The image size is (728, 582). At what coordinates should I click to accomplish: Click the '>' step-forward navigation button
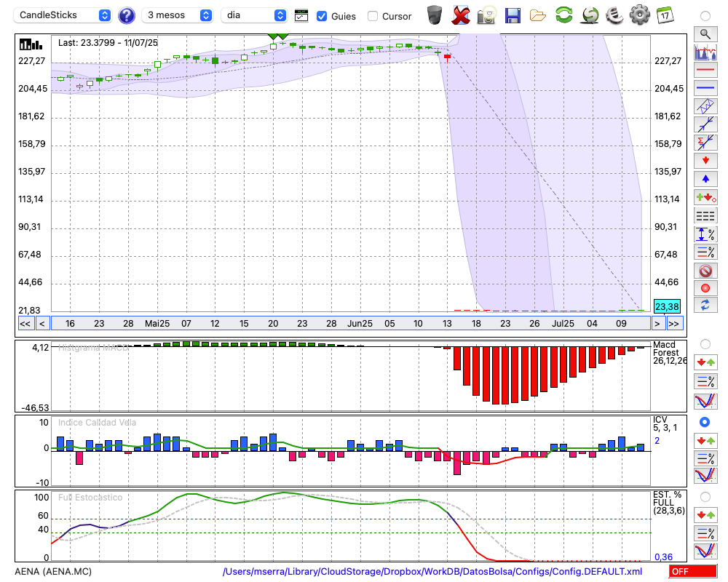click(657, 324)
